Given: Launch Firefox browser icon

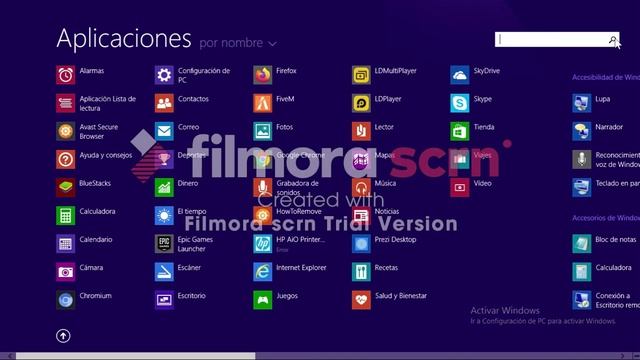Looking at the screenshot, I should [x=262, y=75].
